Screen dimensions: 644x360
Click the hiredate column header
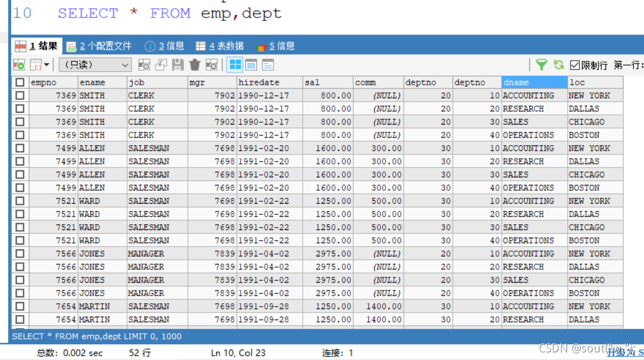coord(270,82)
